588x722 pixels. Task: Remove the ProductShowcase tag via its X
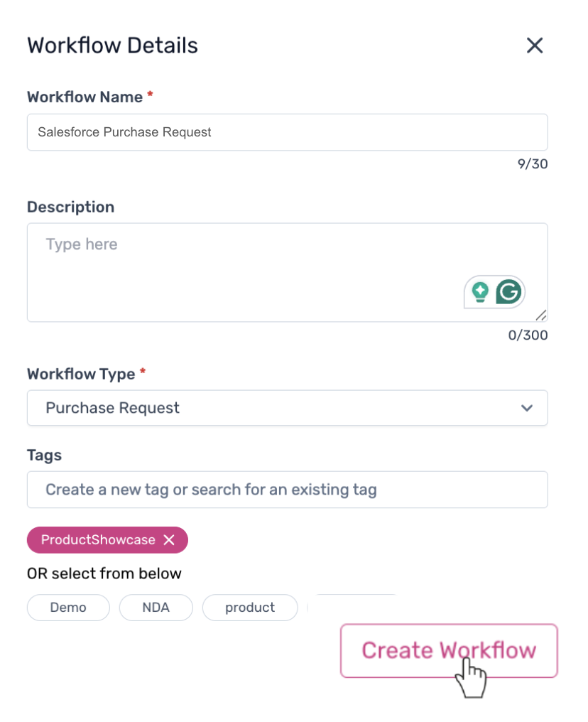(169, 540)
